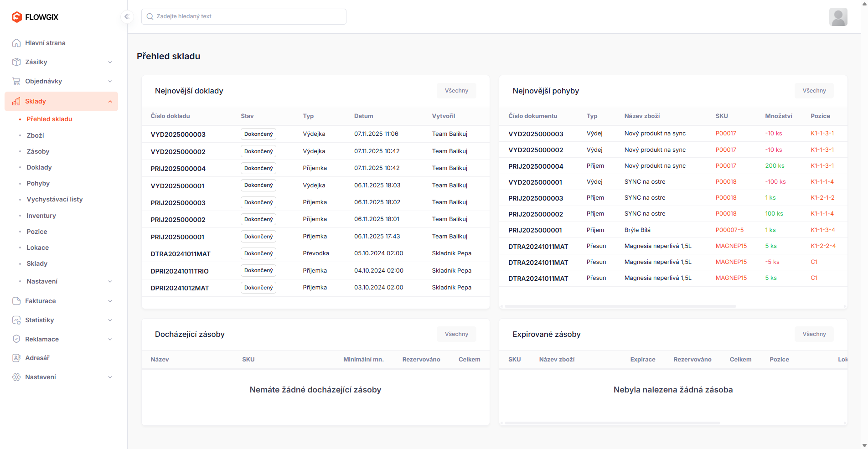The image size is (868, 449).
Task: Open the Zásoby submenu item
Action: pyautogui.click(x=38, y=151)
